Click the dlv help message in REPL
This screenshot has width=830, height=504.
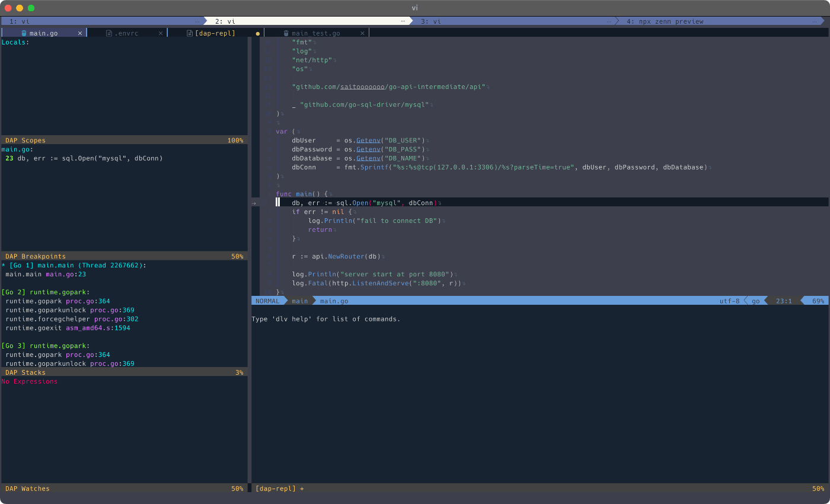[x=326, y=319]
